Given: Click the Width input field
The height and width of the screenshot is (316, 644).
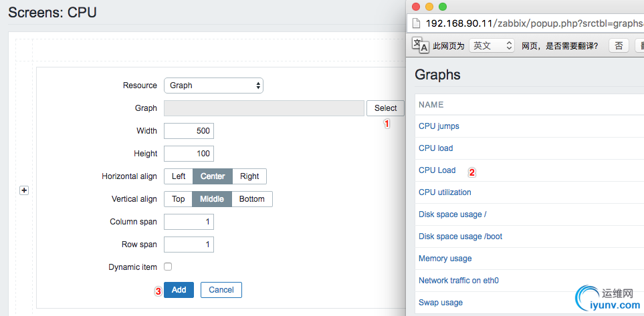Looking at the screenshot, I should coord(189,131).
